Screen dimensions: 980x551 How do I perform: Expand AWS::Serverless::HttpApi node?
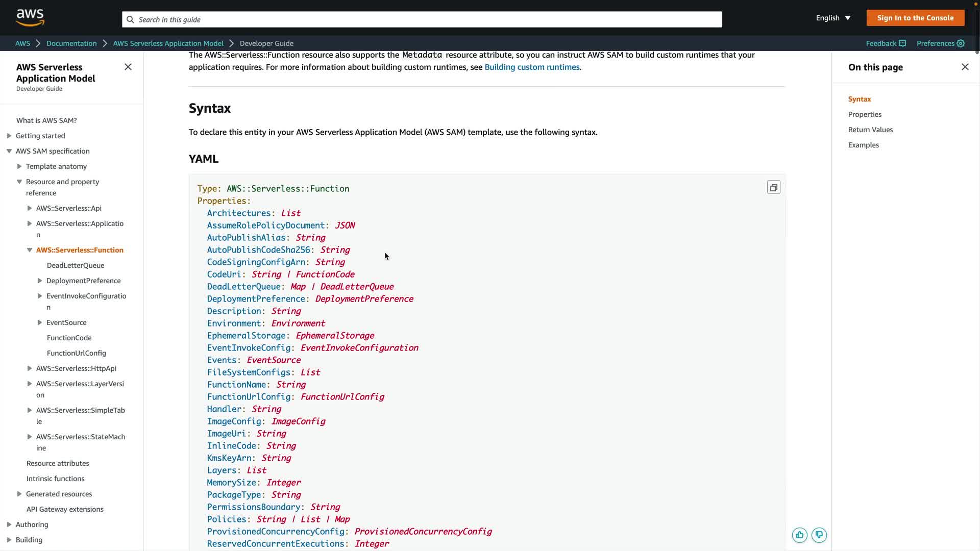click(x=30, y=368)
